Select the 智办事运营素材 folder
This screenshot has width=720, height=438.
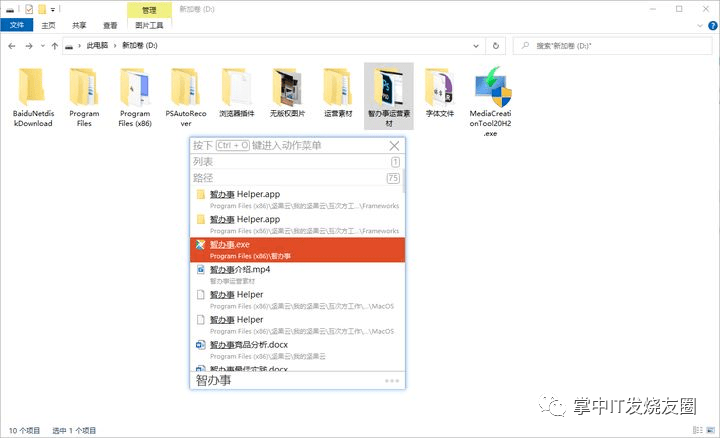pyautogui.click(x=389, y=96)
